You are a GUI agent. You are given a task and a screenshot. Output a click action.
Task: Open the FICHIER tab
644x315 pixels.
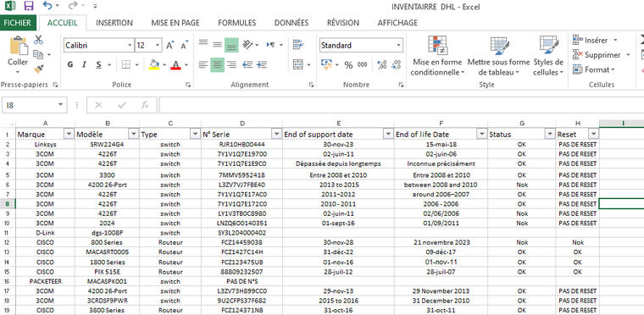pos(18,23)
